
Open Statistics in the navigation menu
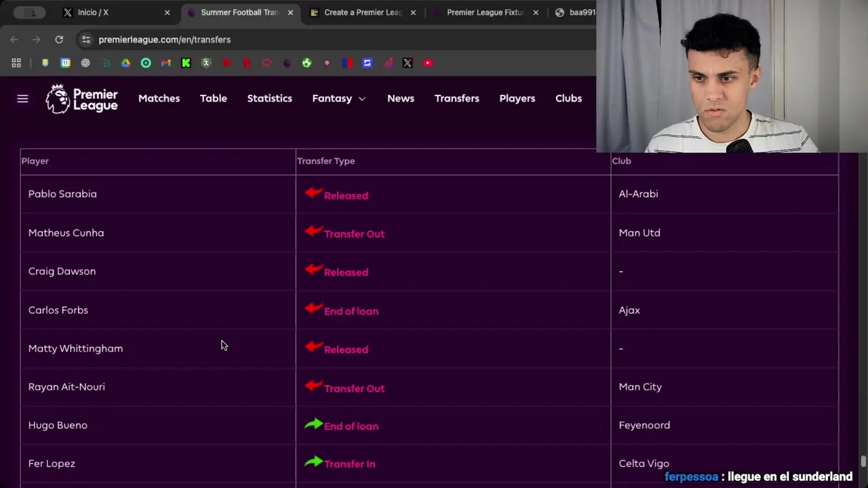click(269, 98)
